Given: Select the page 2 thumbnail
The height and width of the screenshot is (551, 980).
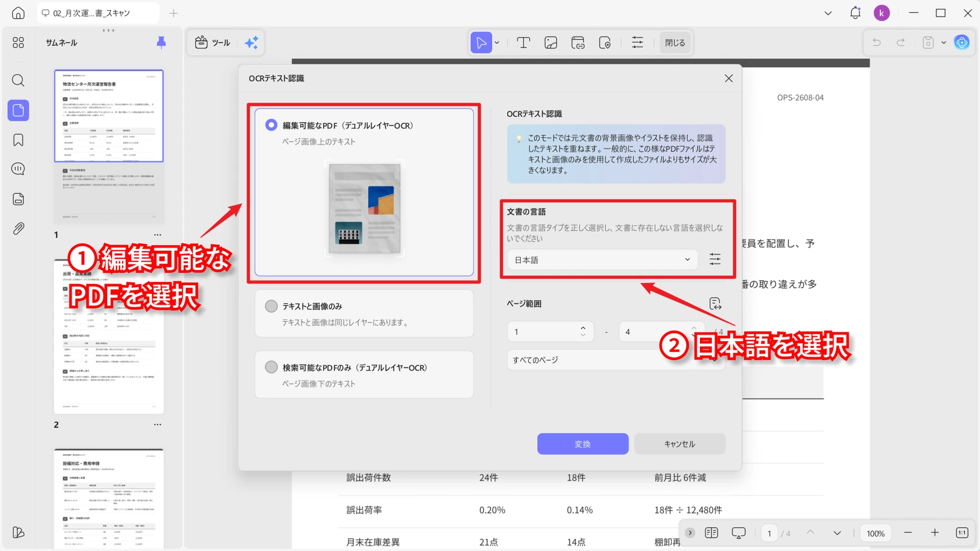Looking at the screenshot, I should (x=109, y=336).
